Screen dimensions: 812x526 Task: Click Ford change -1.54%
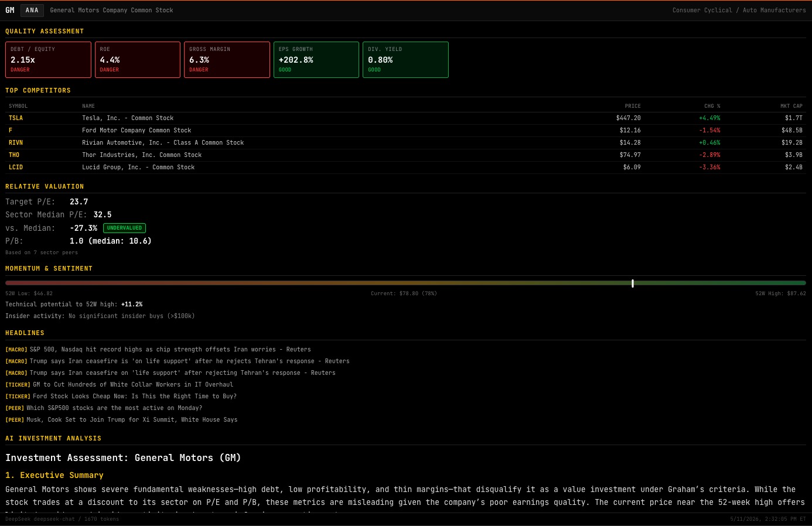pyautogui.click(x=709, y=131)
